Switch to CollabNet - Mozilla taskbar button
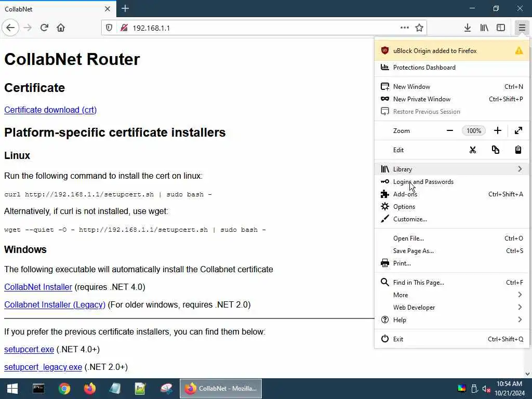 click(220, 389)
